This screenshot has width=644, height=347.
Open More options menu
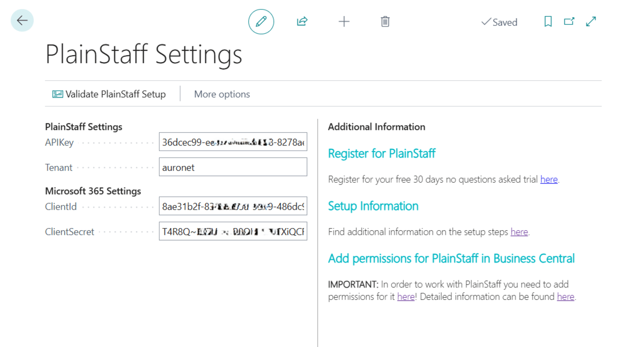coord(222,94)
